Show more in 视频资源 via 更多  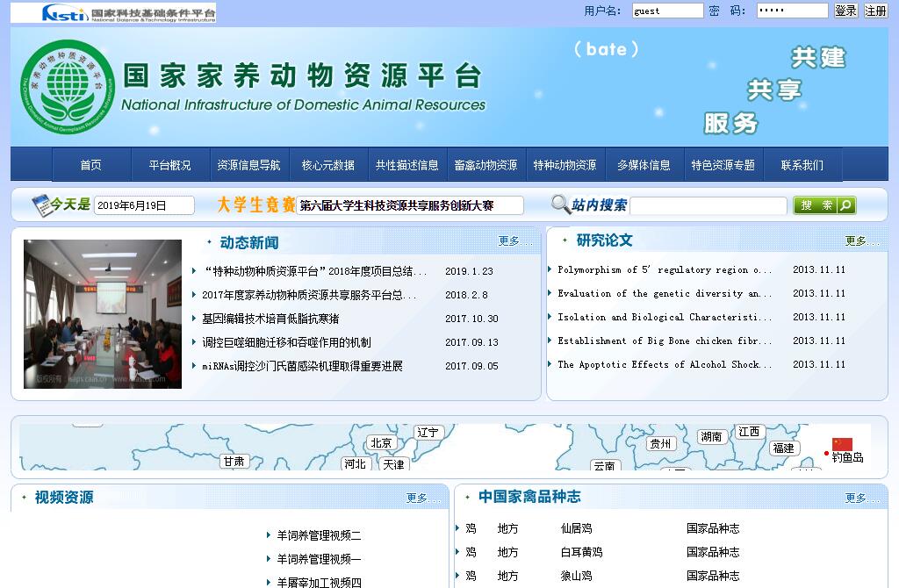418,498
